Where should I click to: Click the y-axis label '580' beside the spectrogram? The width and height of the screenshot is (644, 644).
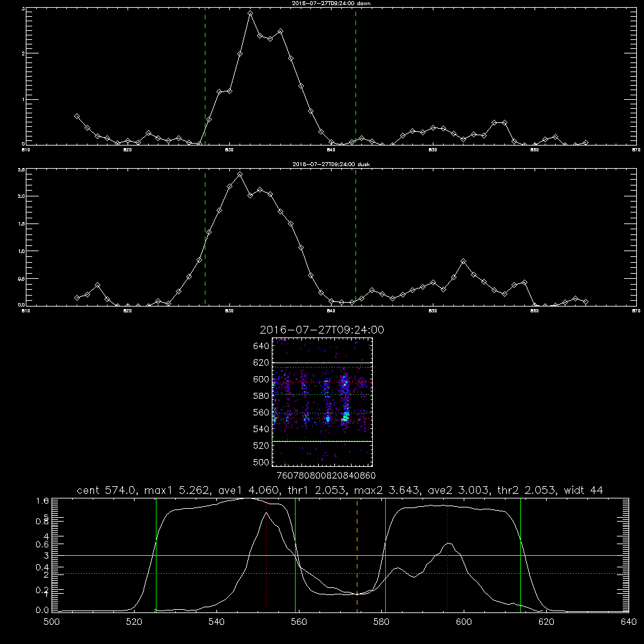click(x=261, y=396)
